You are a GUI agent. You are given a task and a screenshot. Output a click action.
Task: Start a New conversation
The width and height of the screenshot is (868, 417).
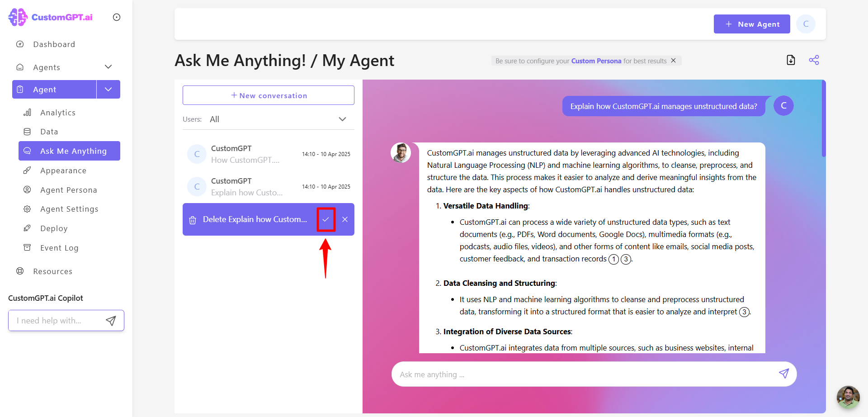269,95
